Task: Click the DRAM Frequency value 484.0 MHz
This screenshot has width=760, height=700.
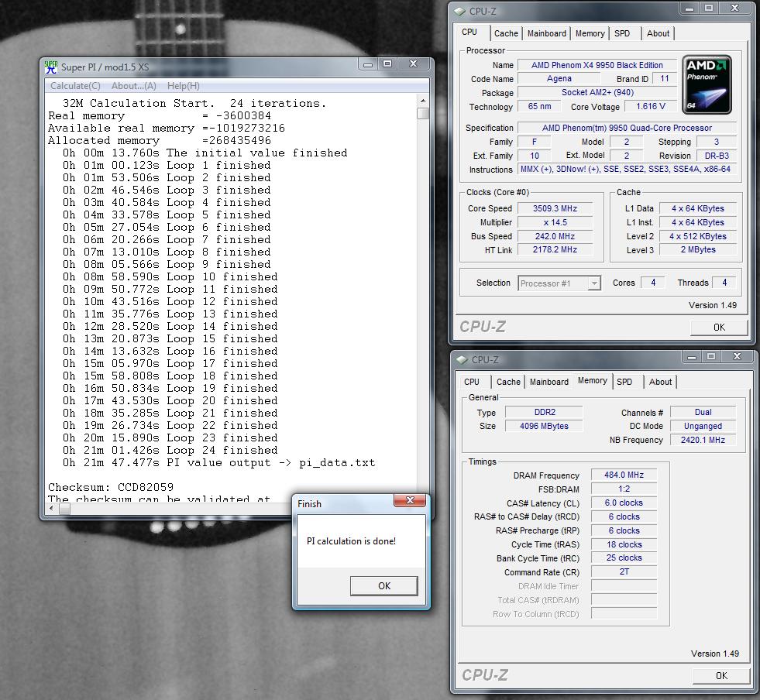Action: click(624, 475)
